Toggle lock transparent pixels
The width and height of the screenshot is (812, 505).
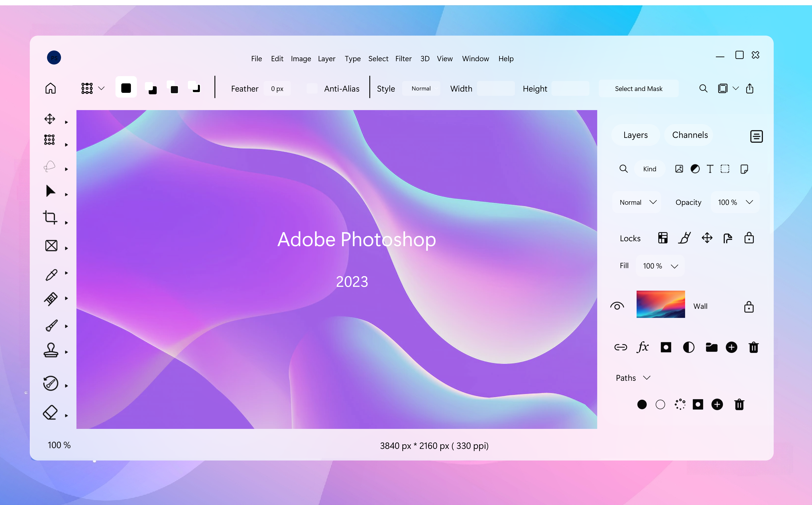tap(663, 238)
